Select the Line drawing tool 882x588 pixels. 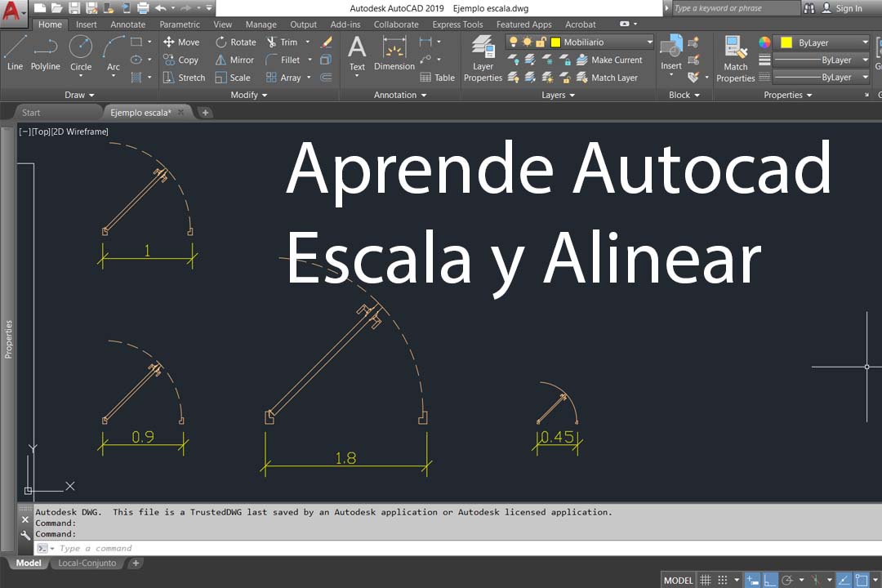pos(16,52)
